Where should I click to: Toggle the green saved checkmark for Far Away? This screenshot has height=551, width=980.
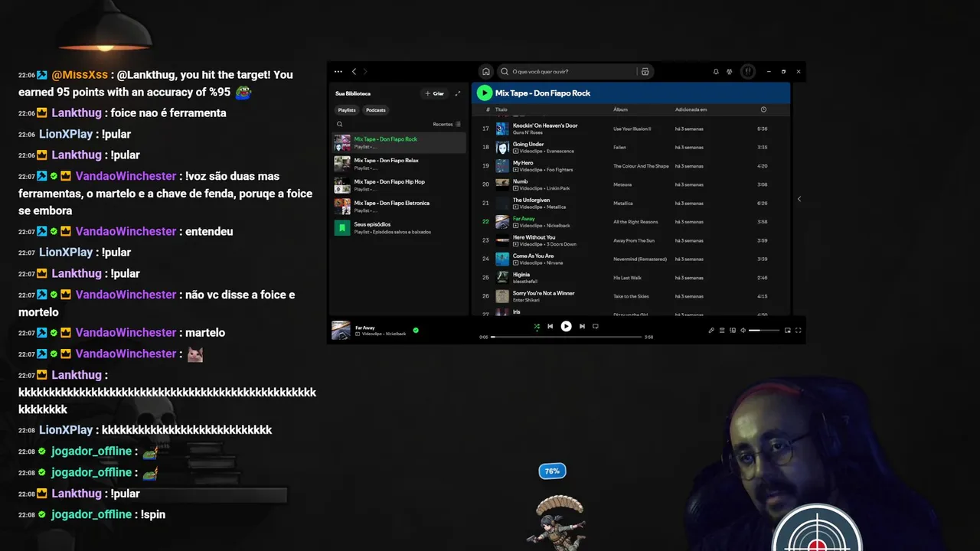416,331
